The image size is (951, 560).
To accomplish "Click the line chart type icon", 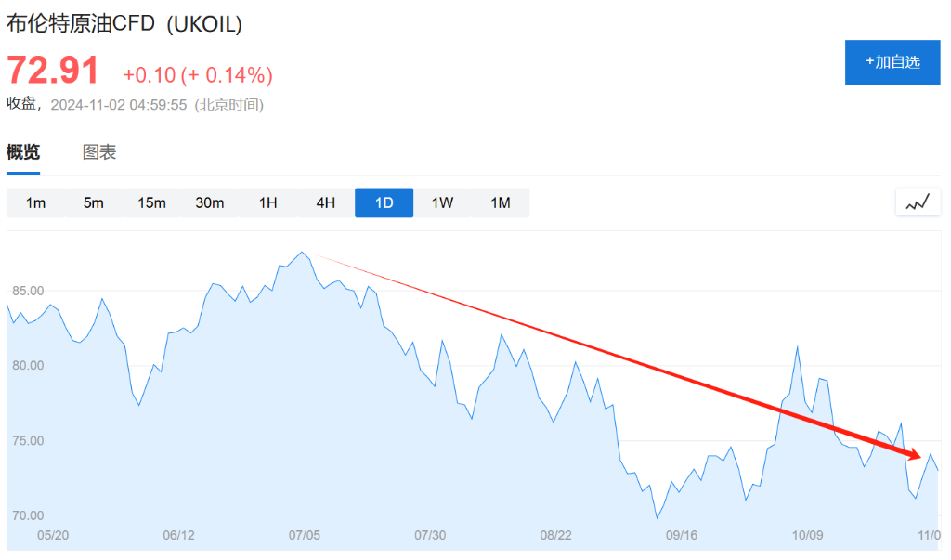I will click(x=918, y=202).
